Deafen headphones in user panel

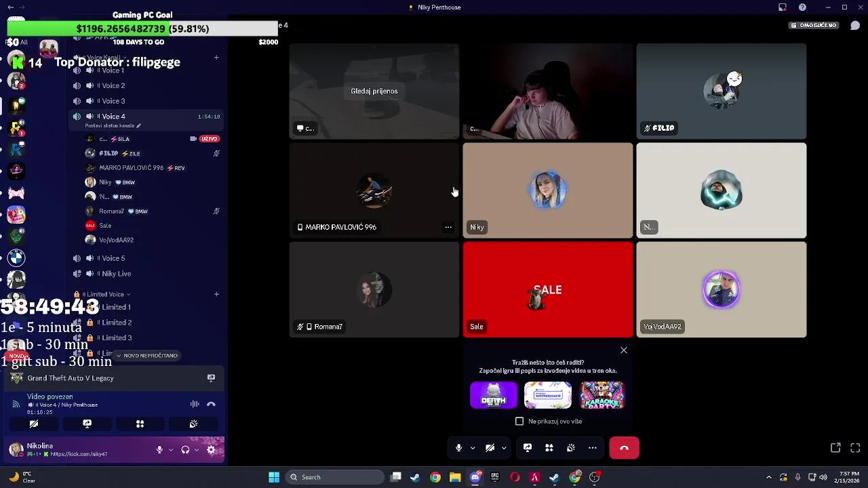pos(185,449)
